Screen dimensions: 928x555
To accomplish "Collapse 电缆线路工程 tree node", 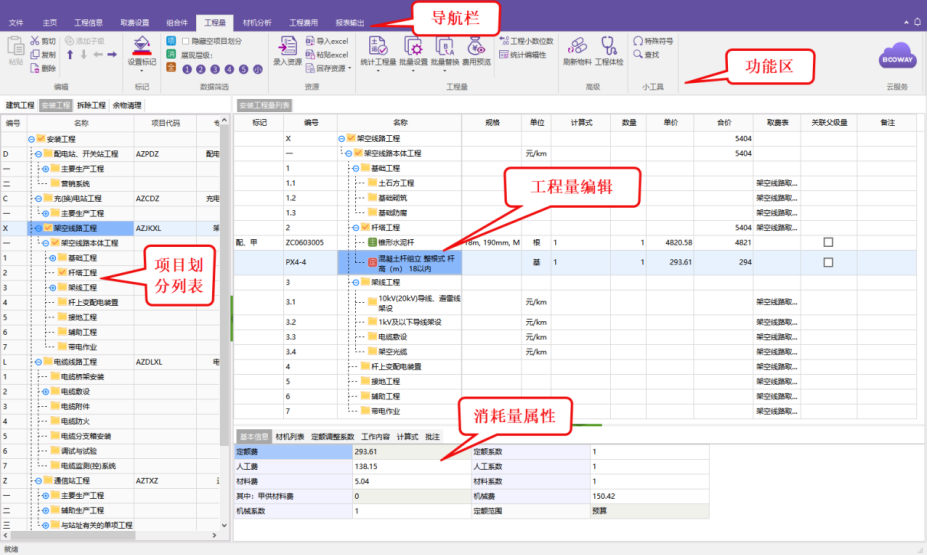I will point(38,362).
